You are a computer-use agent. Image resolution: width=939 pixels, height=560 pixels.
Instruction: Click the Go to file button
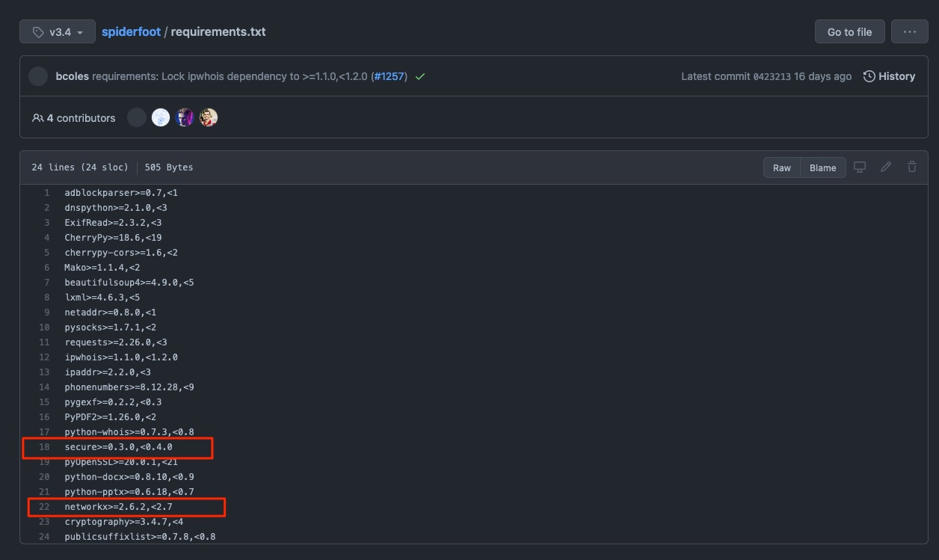[x=849, y=31]
